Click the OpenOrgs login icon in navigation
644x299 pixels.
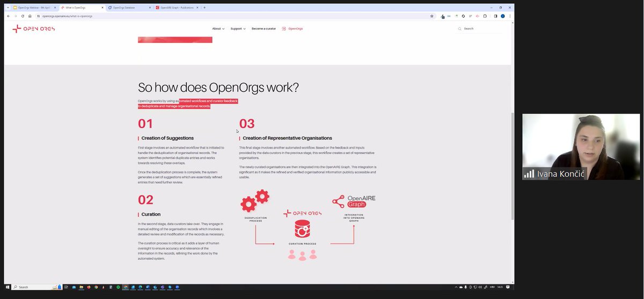[x=284, y=28]
